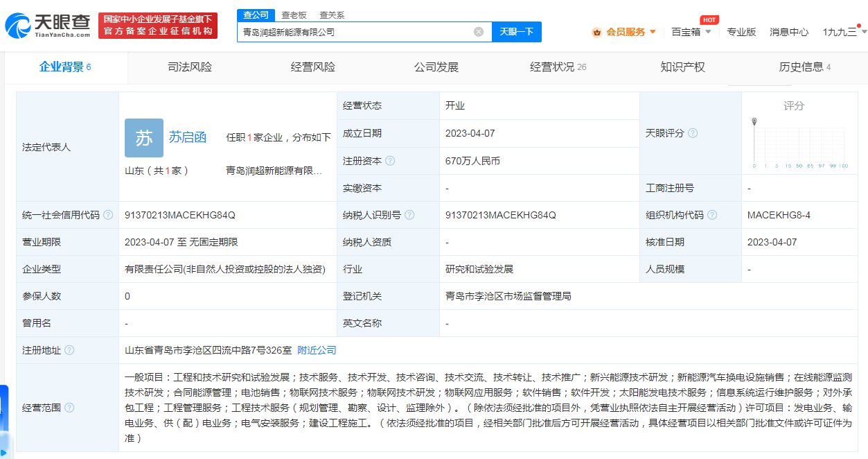Click the 天眼评分 score chart

point(799,143)
